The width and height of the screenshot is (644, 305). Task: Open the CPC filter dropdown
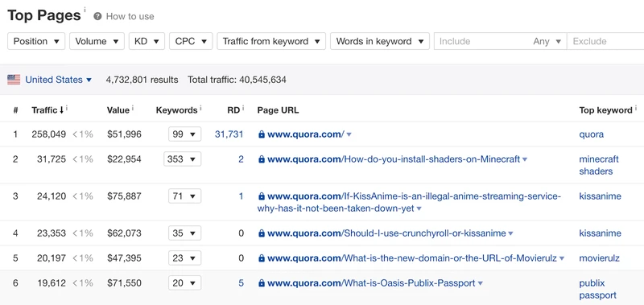click(191, 41)
